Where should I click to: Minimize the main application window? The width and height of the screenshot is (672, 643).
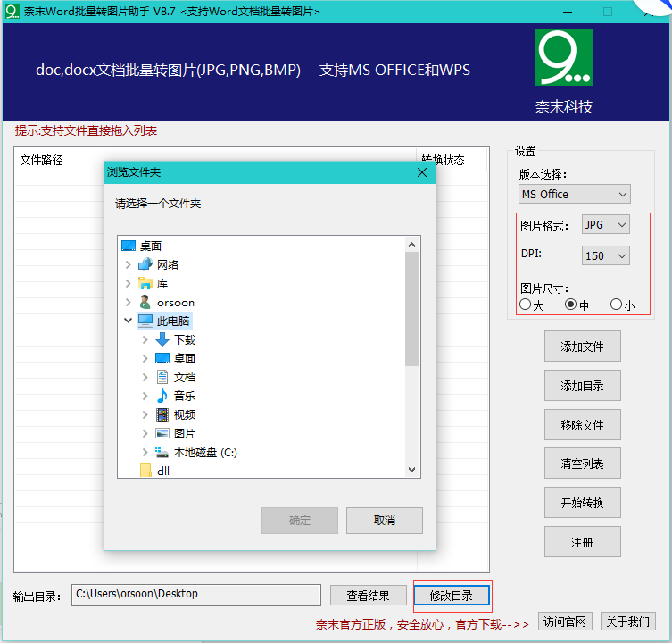pos(568,12)
